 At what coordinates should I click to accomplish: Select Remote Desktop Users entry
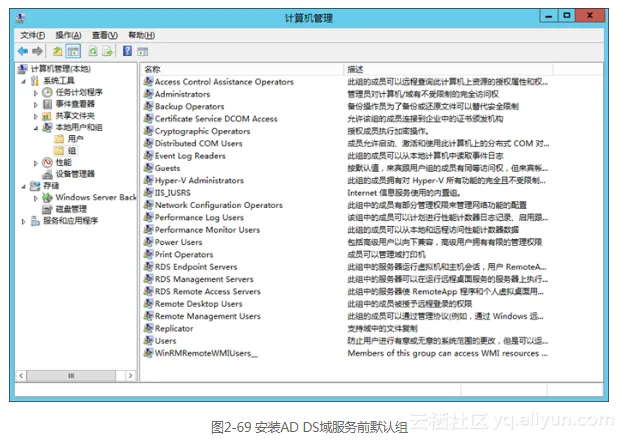click(x=199, y=304)
